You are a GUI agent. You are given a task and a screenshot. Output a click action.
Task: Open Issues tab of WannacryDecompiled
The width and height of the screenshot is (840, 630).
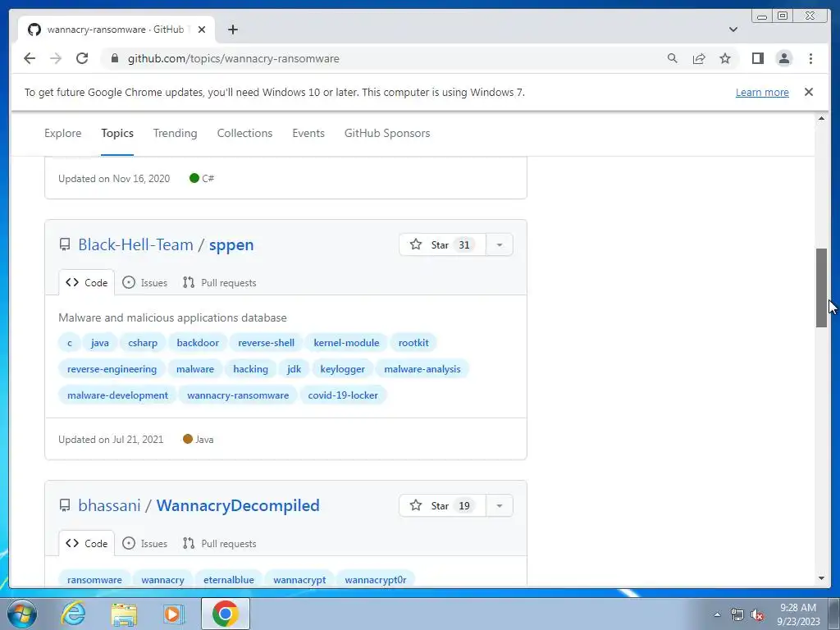(x=144, y=544)
